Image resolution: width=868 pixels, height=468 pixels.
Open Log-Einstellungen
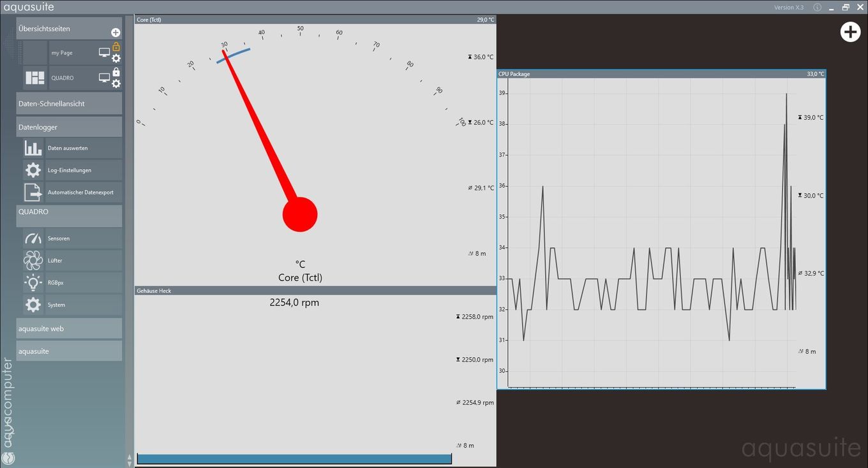click(x=84, y=170)
